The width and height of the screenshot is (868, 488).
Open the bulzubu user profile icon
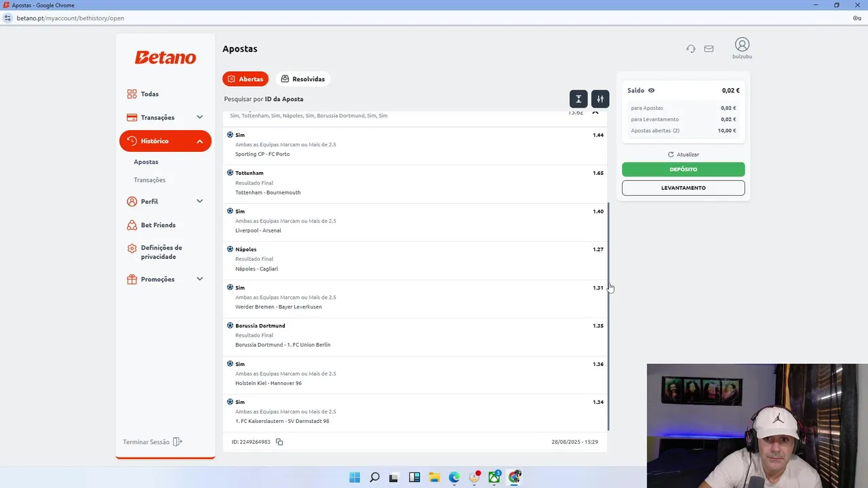tap(742, 45)
